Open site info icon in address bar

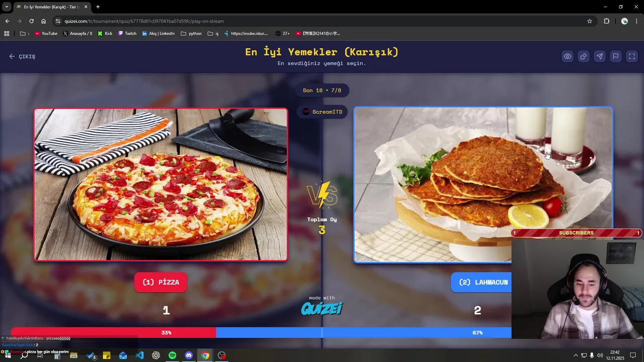58,21
